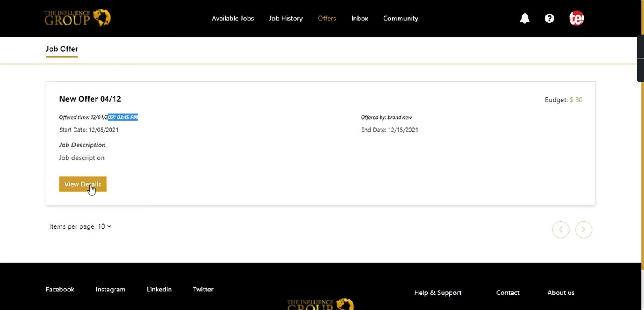Open the Facebook footer link
Screen dimensions: 644x310
point(60,289)
